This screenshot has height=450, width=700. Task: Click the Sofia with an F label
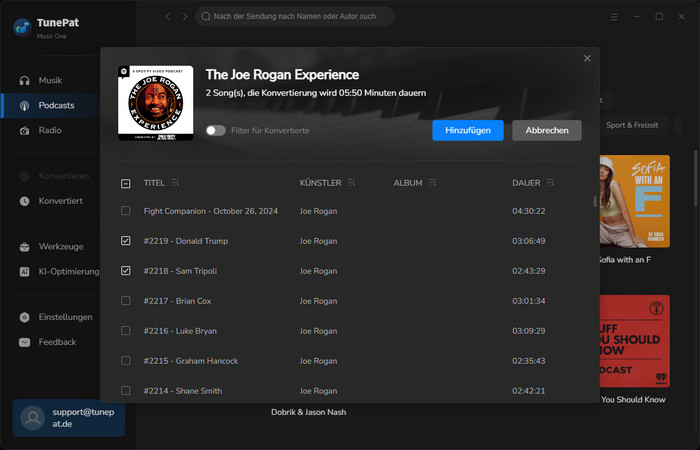[625, 259]
